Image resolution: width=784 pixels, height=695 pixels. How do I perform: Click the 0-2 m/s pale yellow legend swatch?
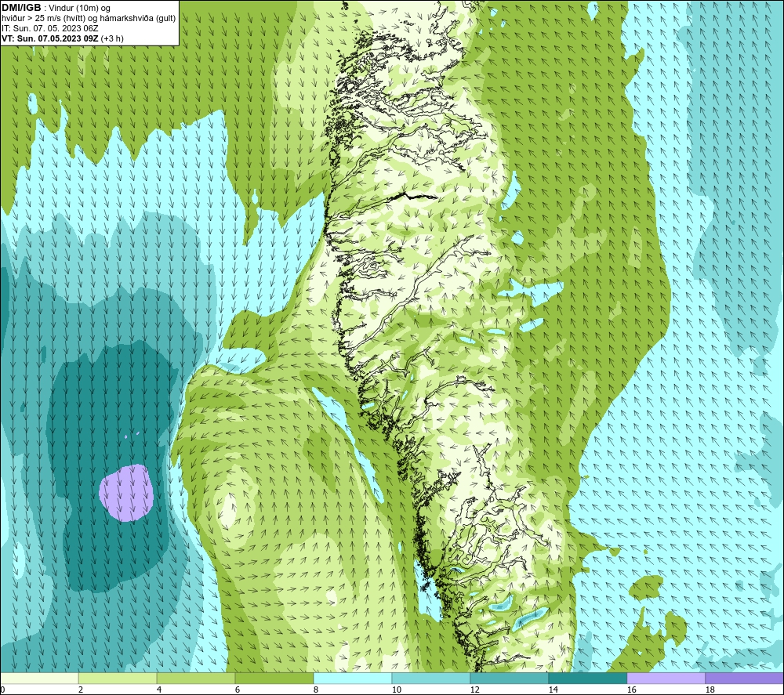point(39,679)
